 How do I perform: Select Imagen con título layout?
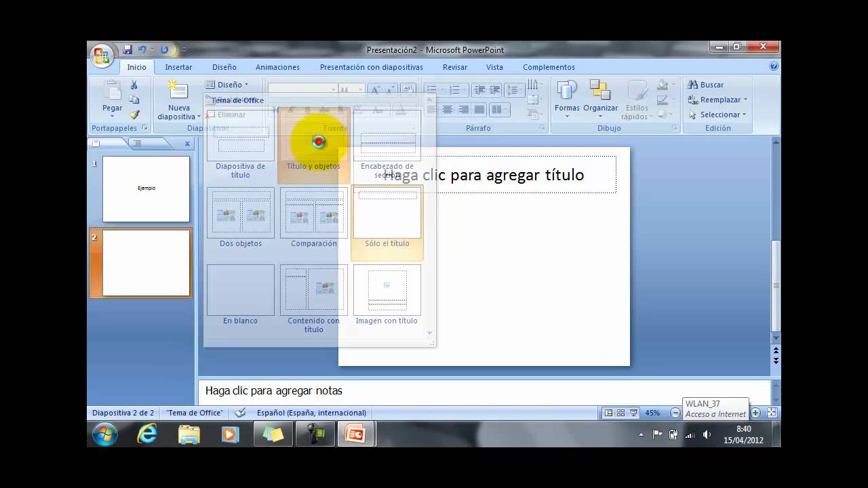click(x=387, y=296)
